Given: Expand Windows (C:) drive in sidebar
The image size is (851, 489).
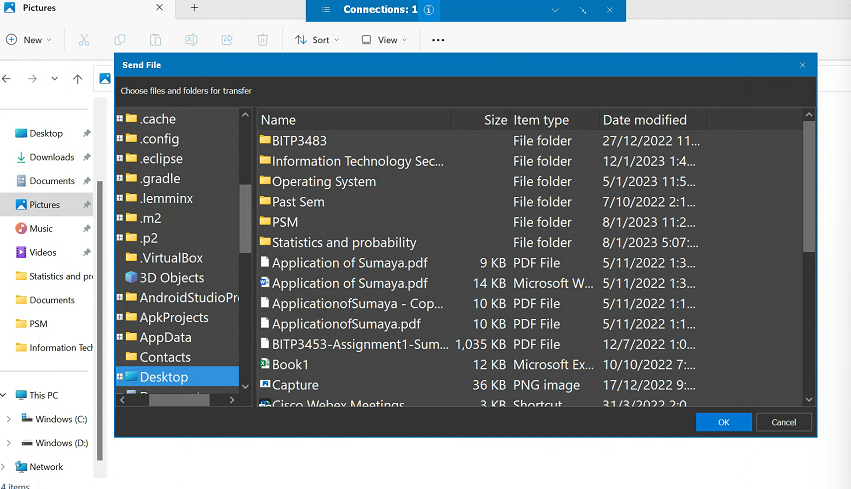Looking at the screenshot, I should [8, 419].
